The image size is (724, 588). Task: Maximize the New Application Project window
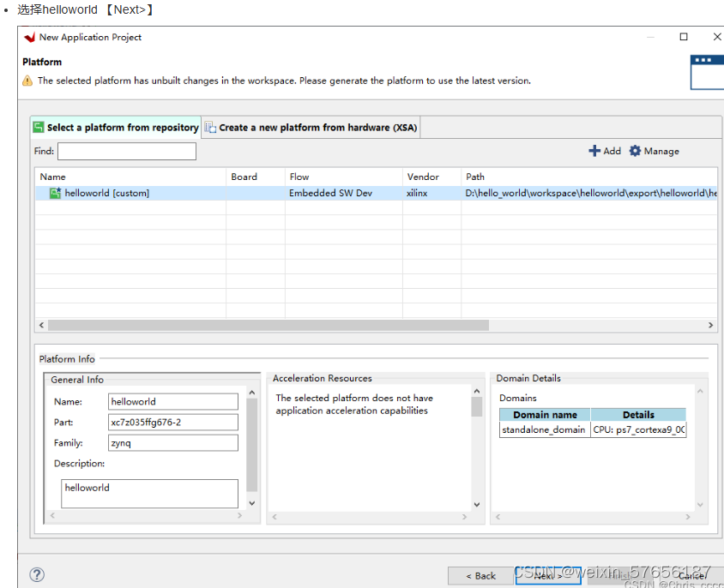point(684,37)
